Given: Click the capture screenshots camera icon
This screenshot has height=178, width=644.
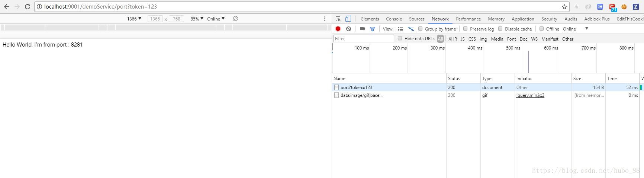Looking at the screenshot, I should tap(362, 29).
